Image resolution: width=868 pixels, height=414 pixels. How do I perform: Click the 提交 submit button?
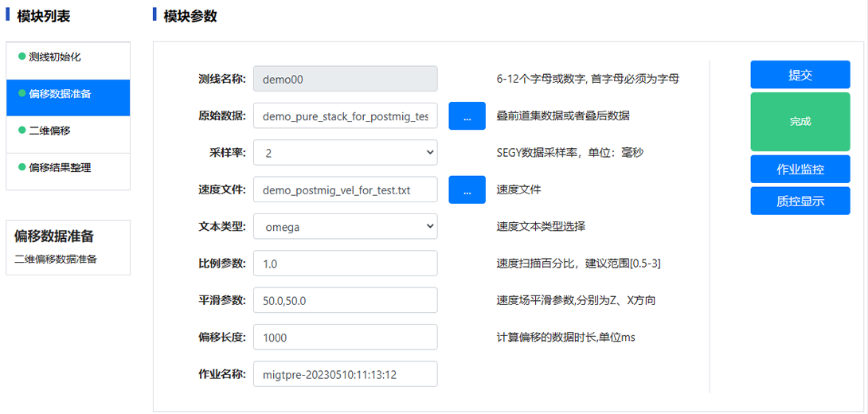coord(800,75)
